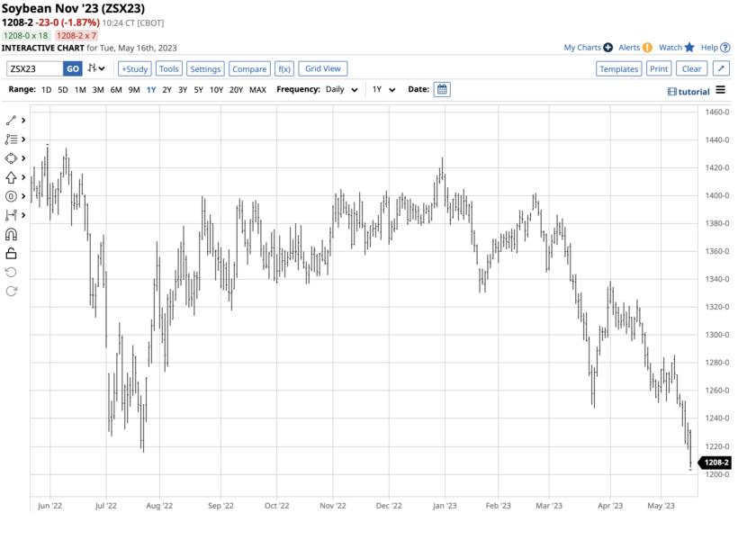This screenshot has width=756, height=540.
Task: Open the hamburger menu
Action: pos(723,90)
